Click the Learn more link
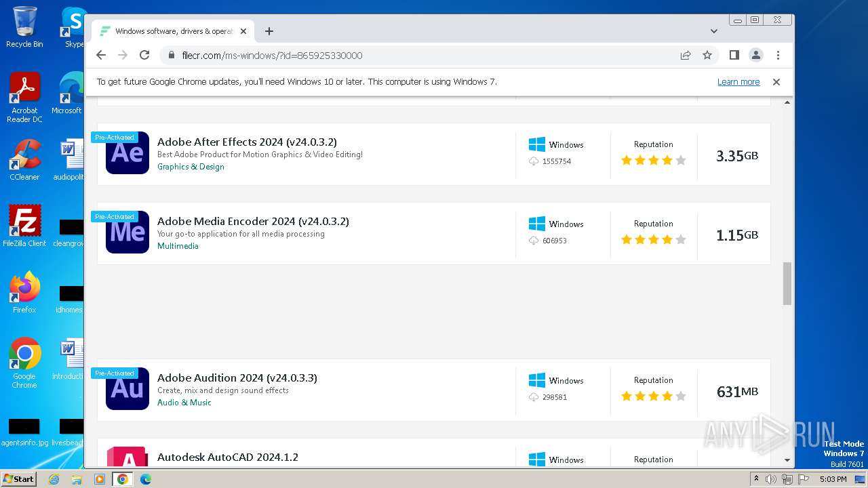 click(738, 82)
